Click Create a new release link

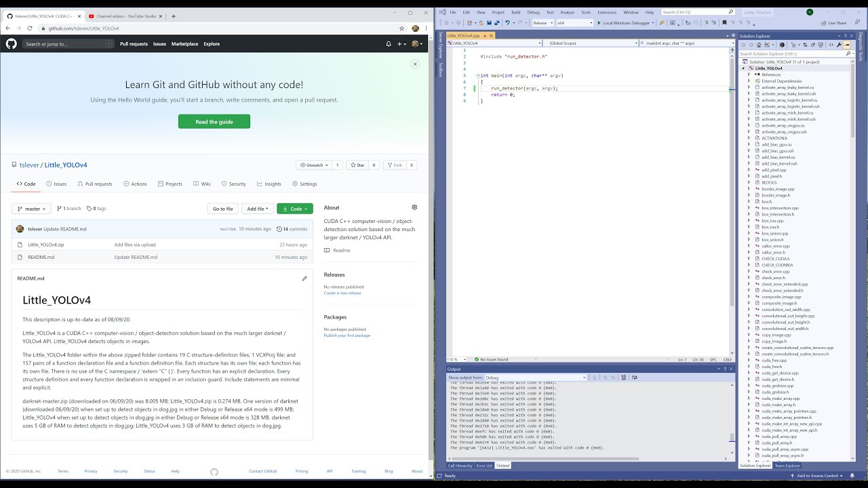coord(342,293)
